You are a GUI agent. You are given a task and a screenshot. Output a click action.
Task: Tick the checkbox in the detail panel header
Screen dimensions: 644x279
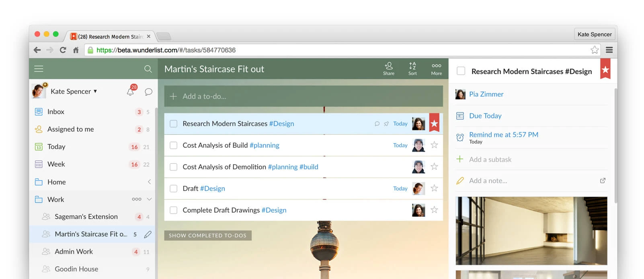461,71
